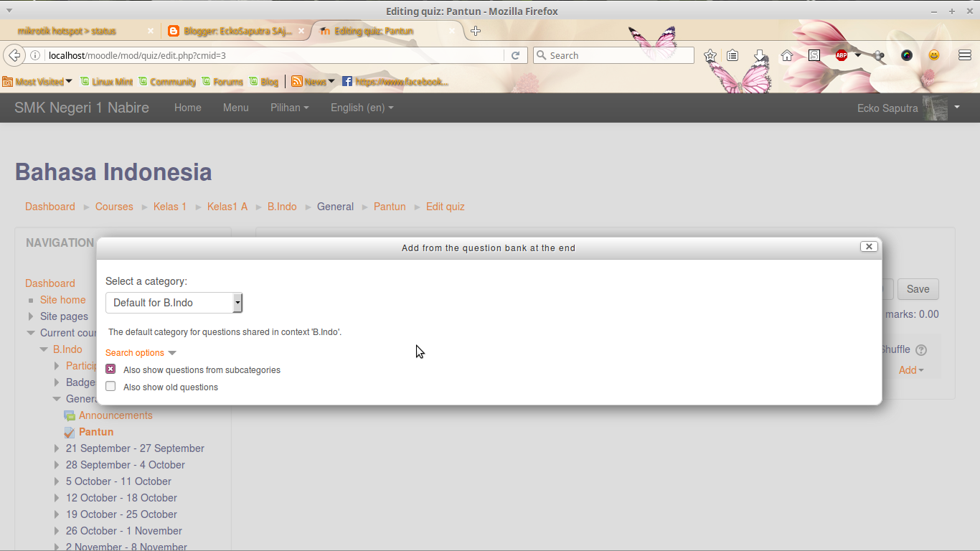The height and width of the screenshot is (551, 980).
Task: Open the Adblock Plus toolbar icon
Action: (x=842, y=55)
